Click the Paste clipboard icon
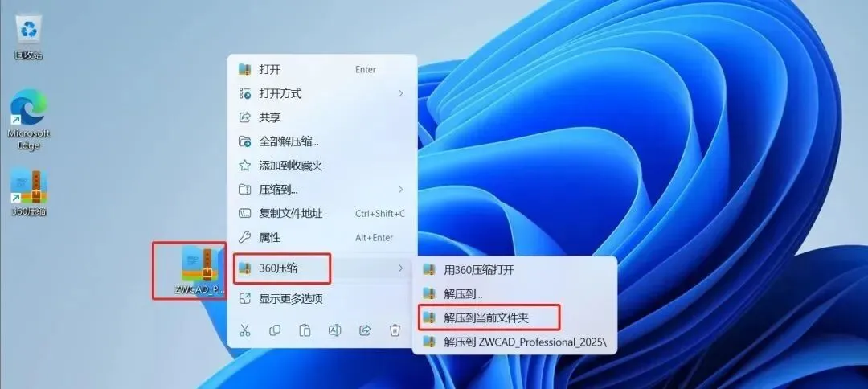Screen dimensions: 868x389 point(305,330)
